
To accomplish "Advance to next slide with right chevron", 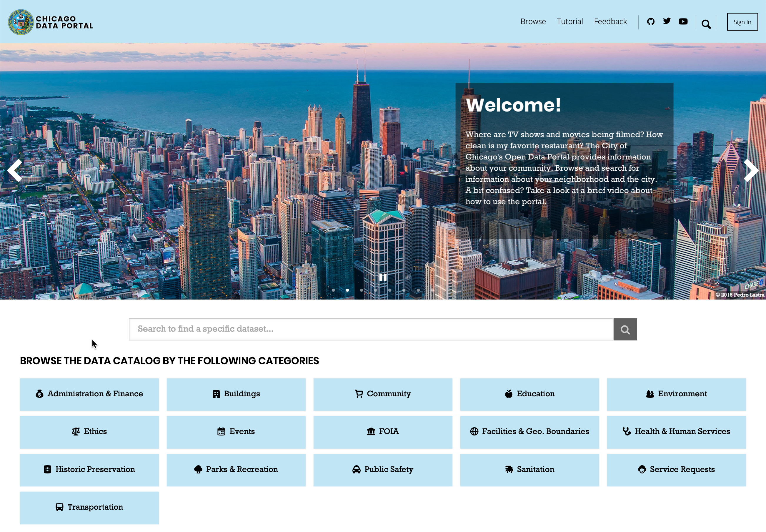I will [x=751, y=170].
